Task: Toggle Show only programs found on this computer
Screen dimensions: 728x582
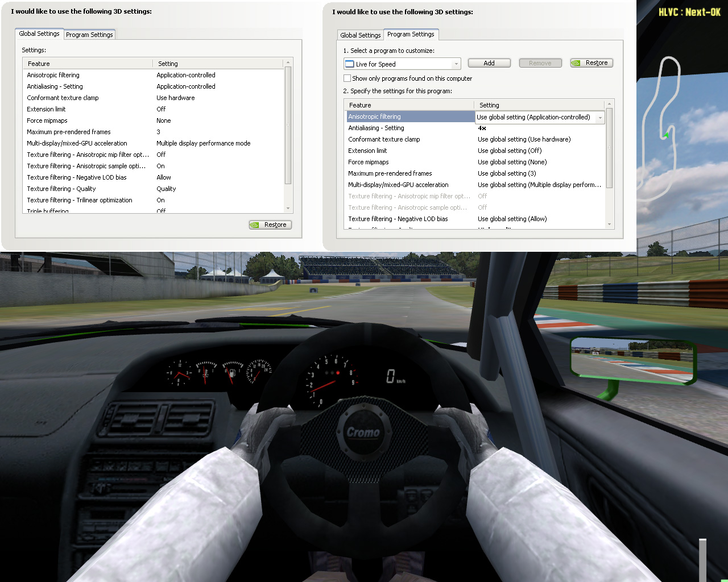Action: (x=348, y=78)
